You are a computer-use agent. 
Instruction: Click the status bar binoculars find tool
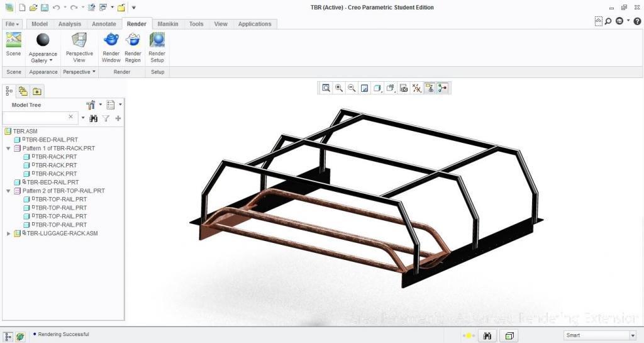pos(487,336)
